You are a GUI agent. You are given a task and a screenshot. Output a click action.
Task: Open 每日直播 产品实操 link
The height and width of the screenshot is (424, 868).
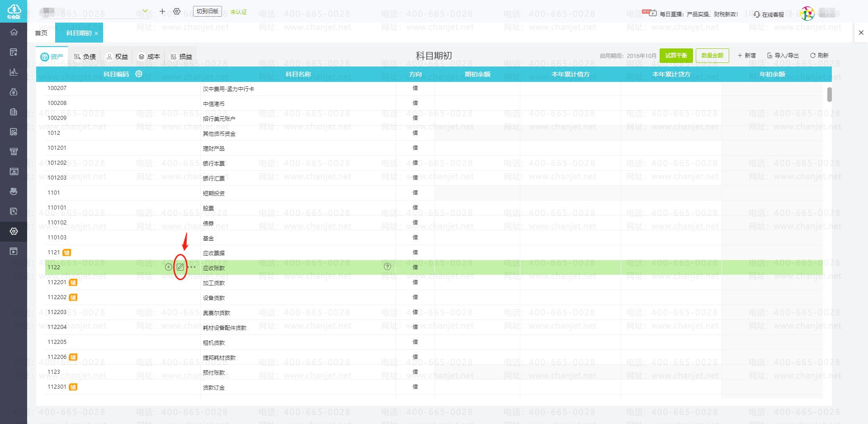tap(699, 14)
